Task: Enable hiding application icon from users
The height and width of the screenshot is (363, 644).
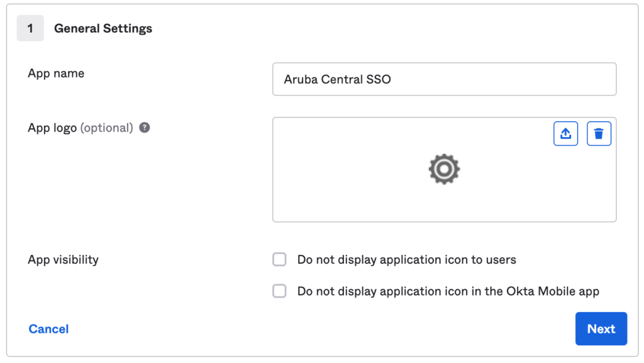Action: pyautogui.click(x=279, y=259)
